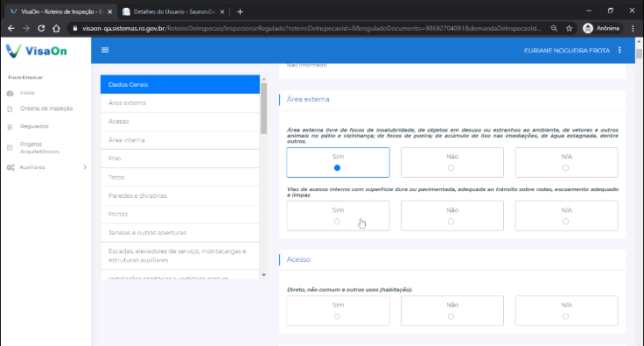This screenshot has height=346, width=644.
Task: Select Área externa in section list
Action: 180,103
